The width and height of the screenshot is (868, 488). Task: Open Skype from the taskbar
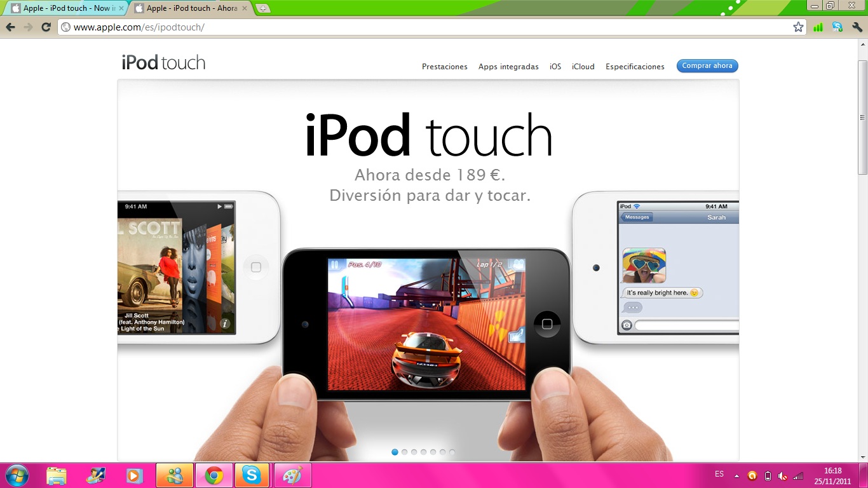252,475
